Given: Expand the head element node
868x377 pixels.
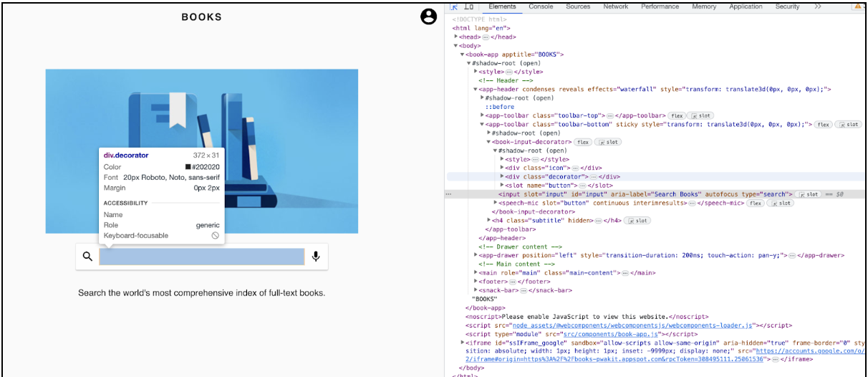Looking at the screenshot, I should click(x=456, y=37).
